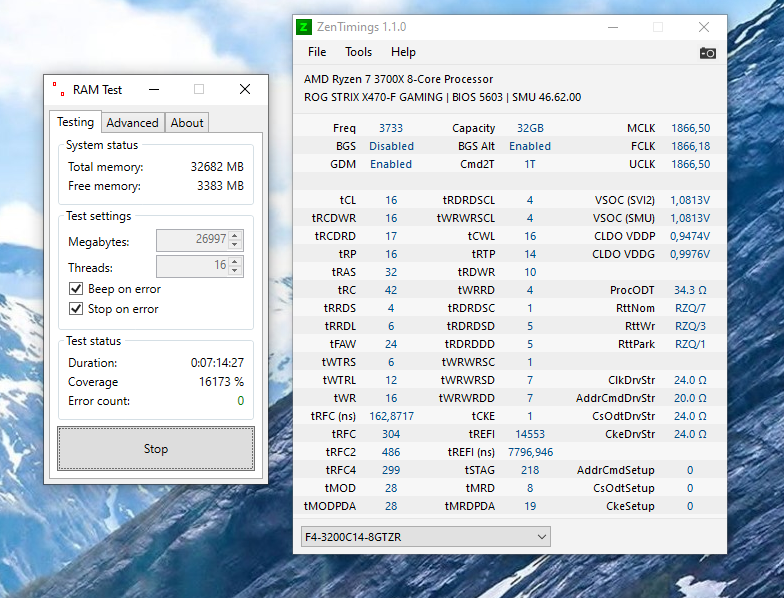Click the ZenTimings green Z app icon

304,27
